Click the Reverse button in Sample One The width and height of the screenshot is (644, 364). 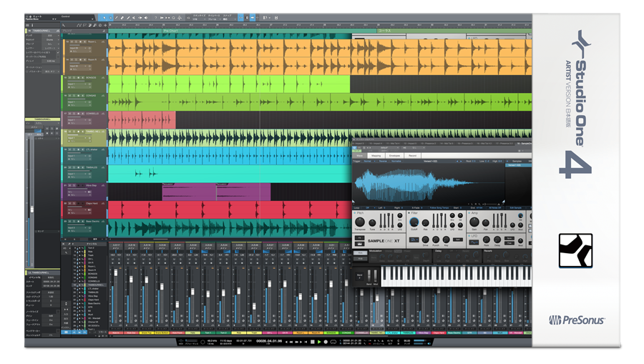click(383, 162)
